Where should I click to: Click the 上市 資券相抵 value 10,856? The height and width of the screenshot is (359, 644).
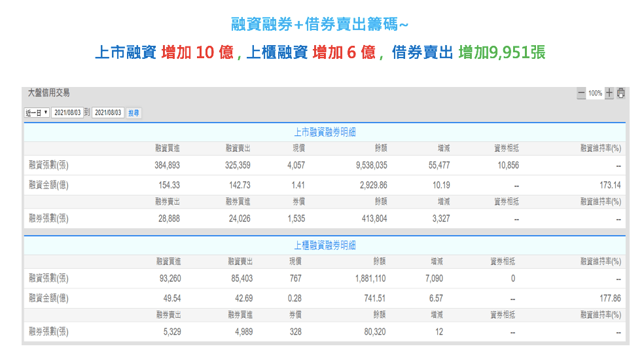(x=508, y=165)
